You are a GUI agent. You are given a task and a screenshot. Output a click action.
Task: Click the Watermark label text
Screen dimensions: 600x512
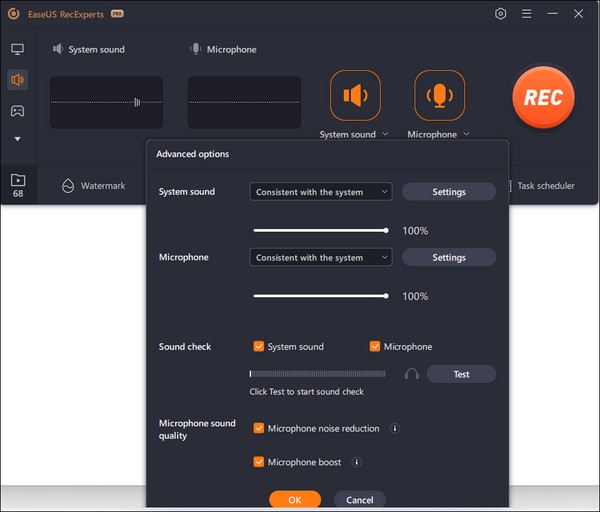[x=103, y=186]
